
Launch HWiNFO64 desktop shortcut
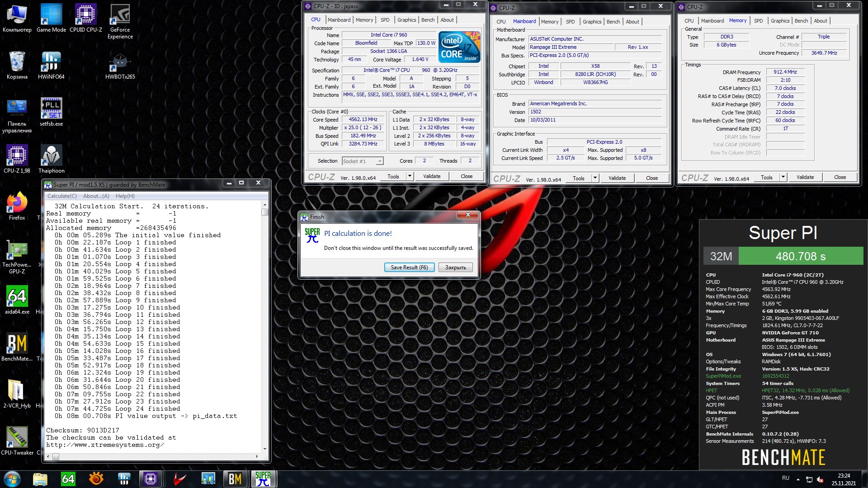51,65
